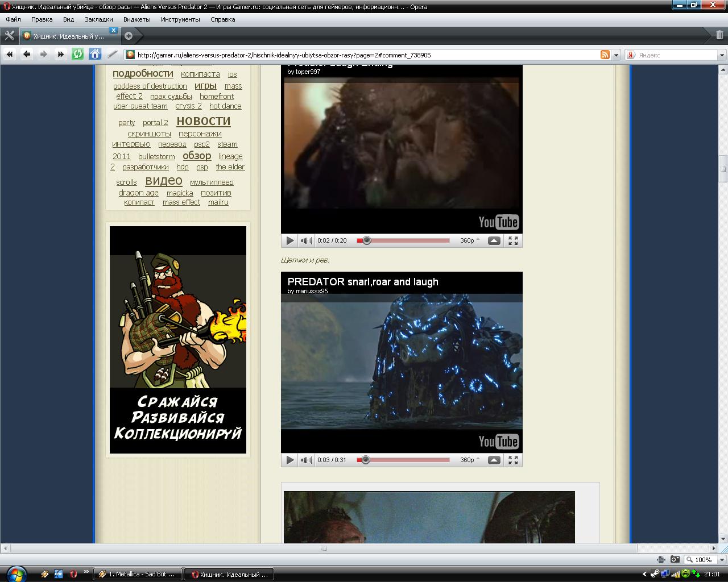The height and width of the screenshot is (582, 728).
Task: Play the PREDATOR snarl,roar and laugh video
Action: 290,460
